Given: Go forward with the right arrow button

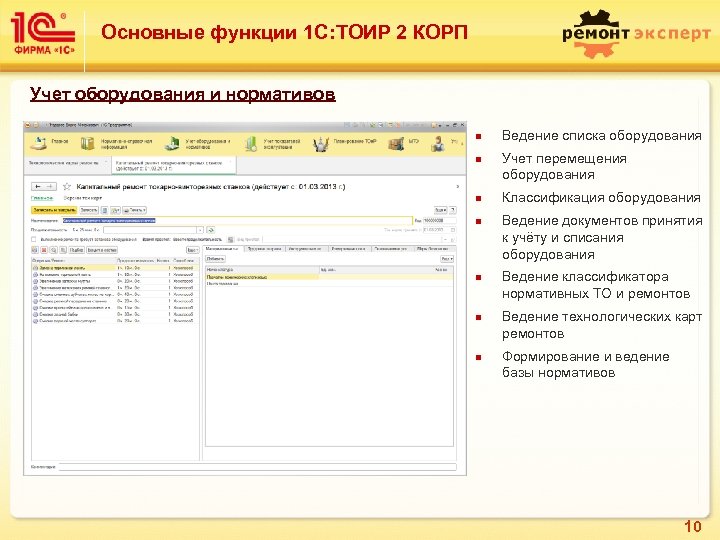Looking at the screenshot, I should pyautogui.click(x=51, y=186).
